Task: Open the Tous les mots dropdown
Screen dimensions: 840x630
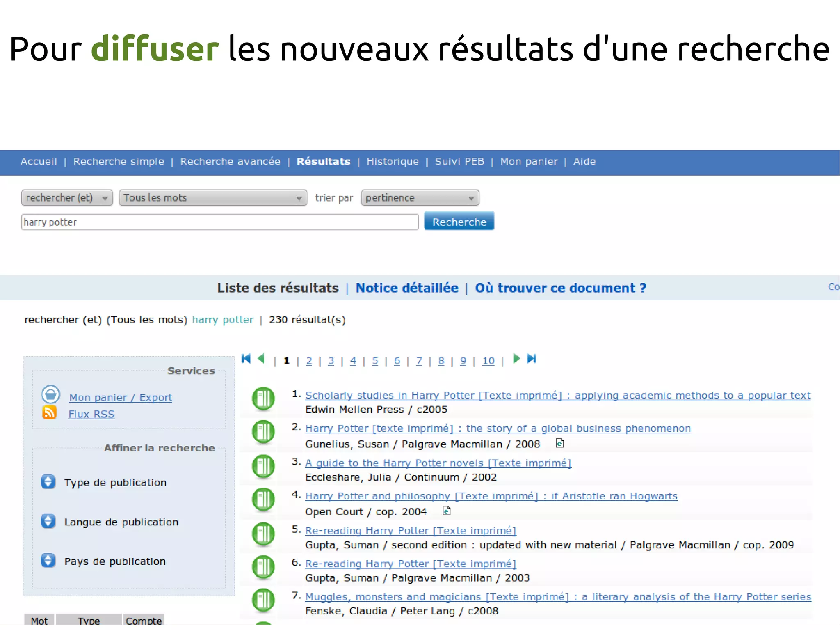Action: coord(213,198)
